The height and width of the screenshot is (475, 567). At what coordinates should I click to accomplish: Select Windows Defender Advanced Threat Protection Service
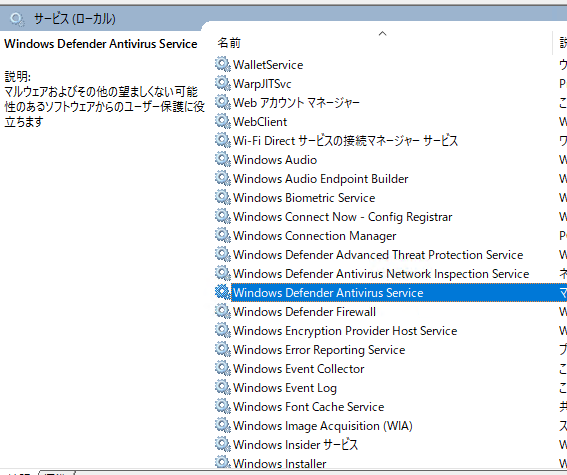(x=378, y=255)
